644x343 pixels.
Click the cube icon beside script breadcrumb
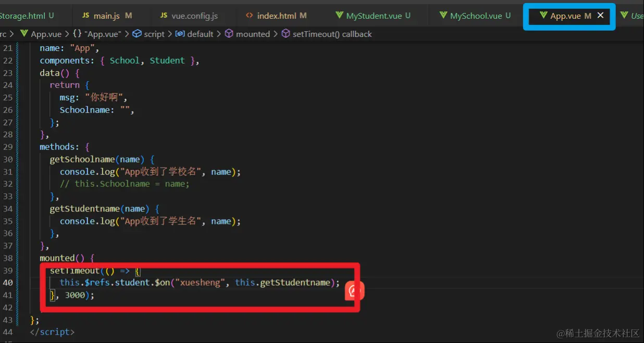tap(137, 34)
